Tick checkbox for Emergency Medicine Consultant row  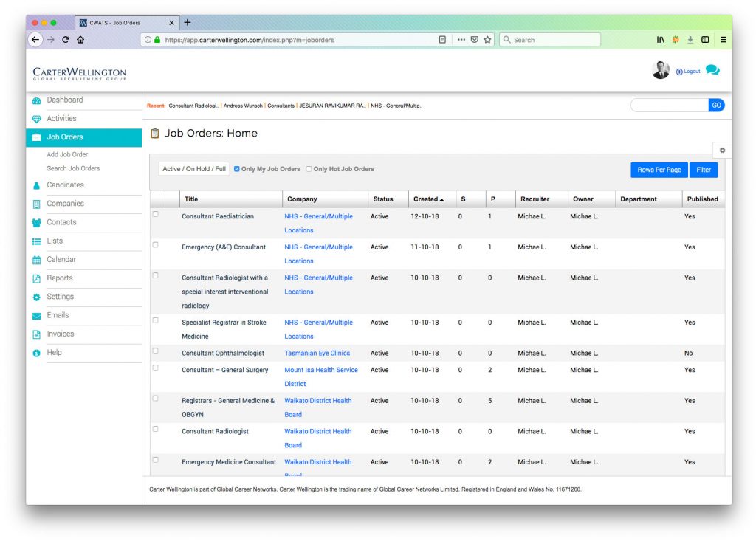[155, 460]
